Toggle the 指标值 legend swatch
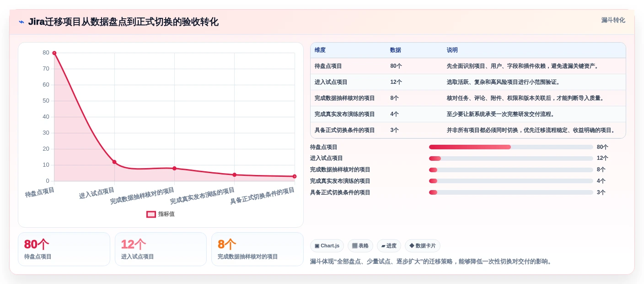 click(151, 214)
